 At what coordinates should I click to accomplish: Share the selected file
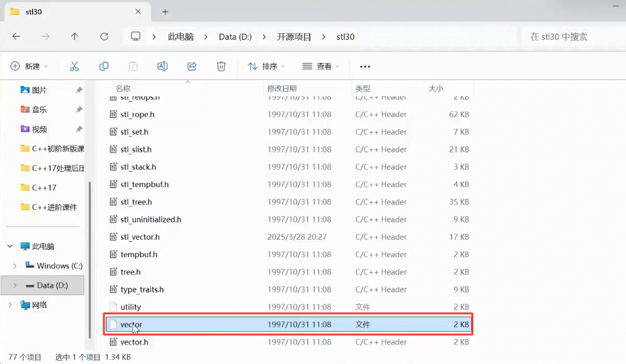pos(192,66)
